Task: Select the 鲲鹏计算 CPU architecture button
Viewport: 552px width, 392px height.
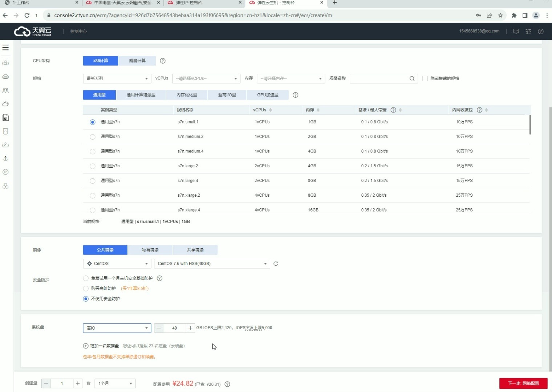Action: point(137,61)
